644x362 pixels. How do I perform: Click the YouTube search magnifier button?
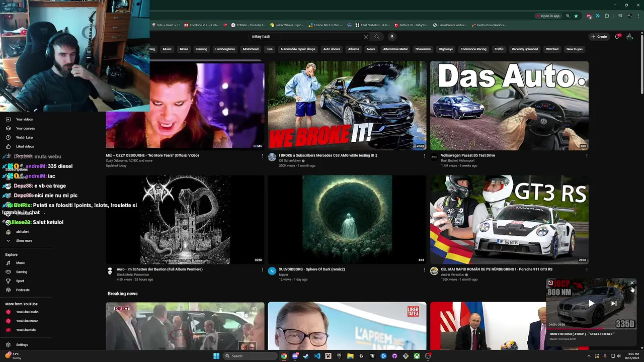[x=376, y=37]
